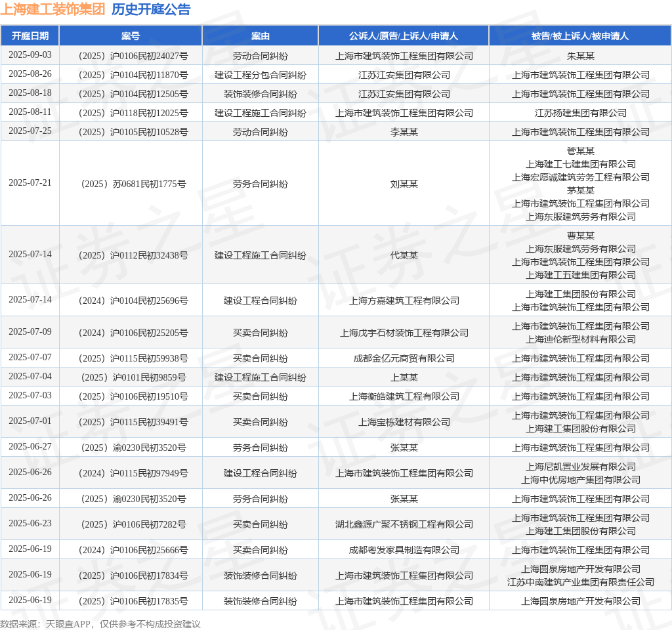672x630 pixels.
Task: Click case number 苏0681民初1775号
Action: [x=133, y=184]
